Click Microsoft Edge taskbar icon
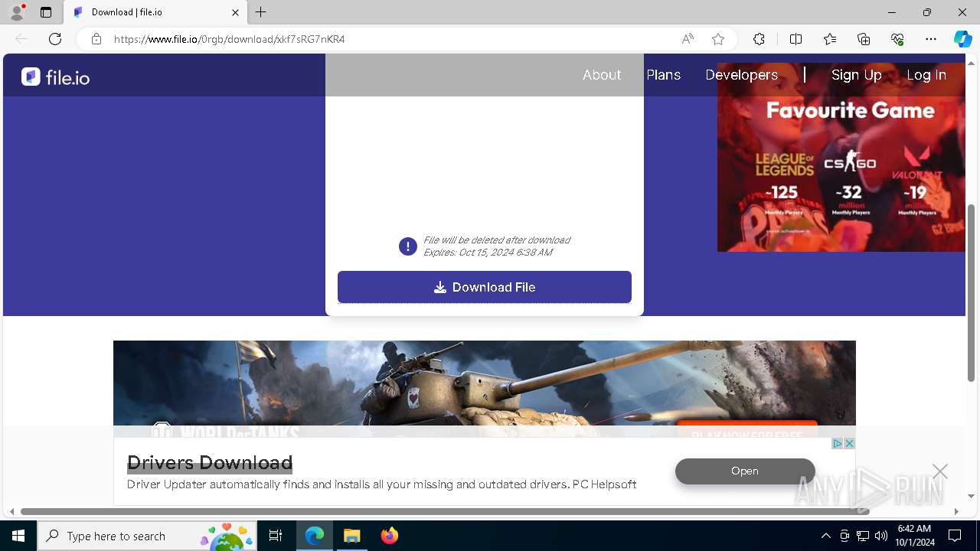The width and height of the screenshot is (980, 551). click(315, 536)
